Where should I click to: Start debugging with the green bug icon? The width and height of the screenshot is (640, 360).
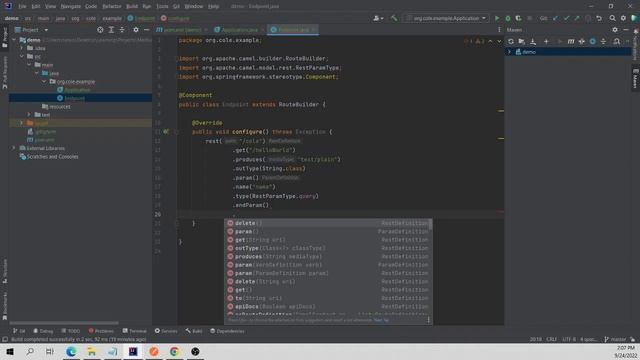point(508,18)
